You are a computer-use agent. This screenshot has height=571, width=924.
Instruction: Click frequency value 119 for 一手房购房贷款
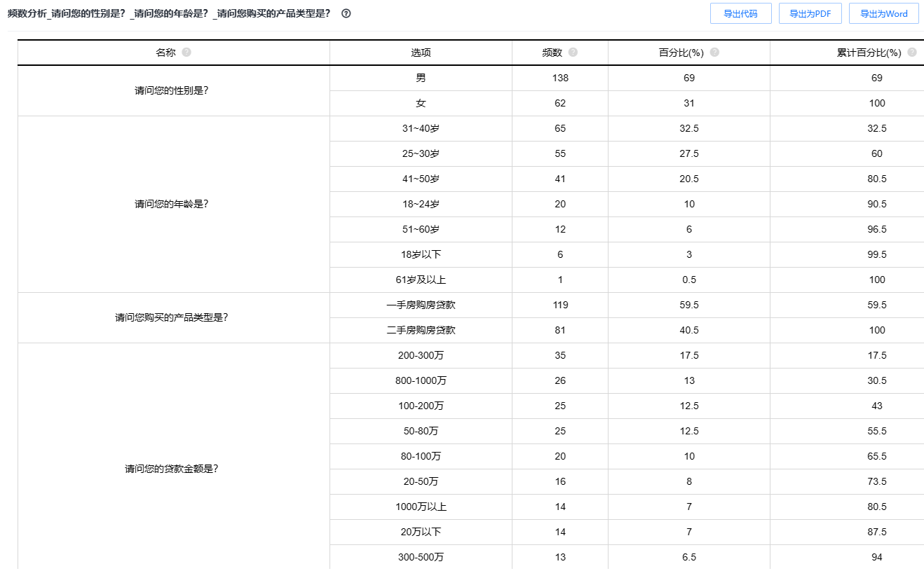pos(560,305)
